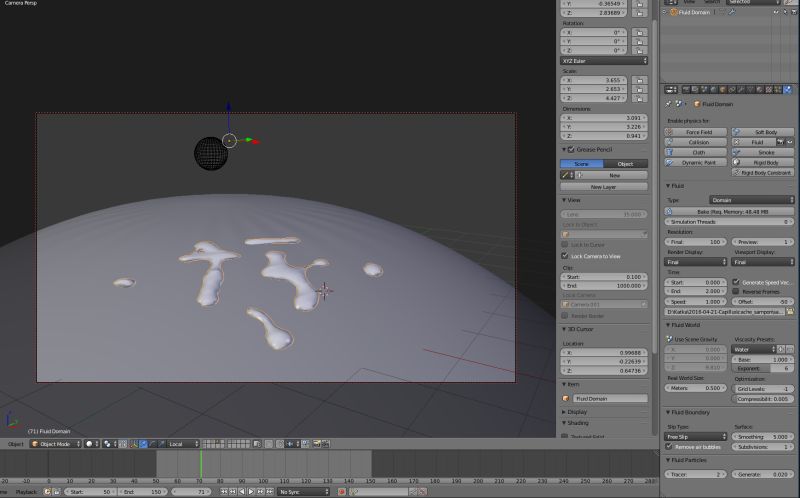Open the Object Mode selector
The height and width of the screenshot is (498, 800).
click(56, 444)
